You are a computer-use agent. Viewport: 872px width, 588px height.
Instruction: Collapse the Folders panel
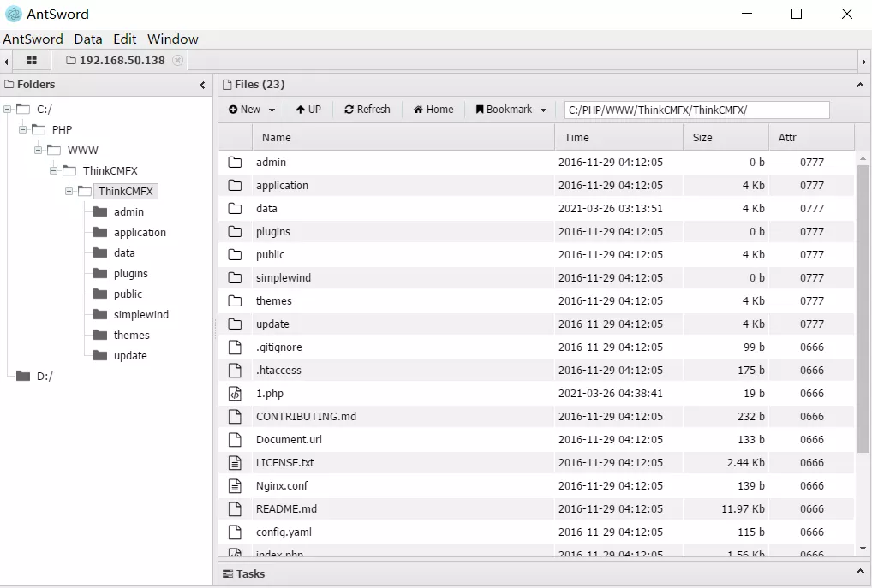[202, 85]
